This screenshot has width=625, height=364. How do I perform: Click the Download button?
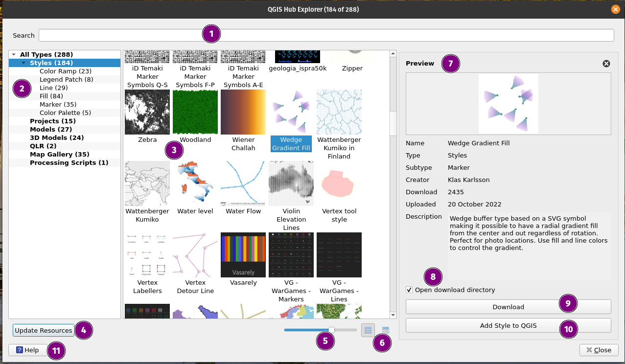click(508, 307)
